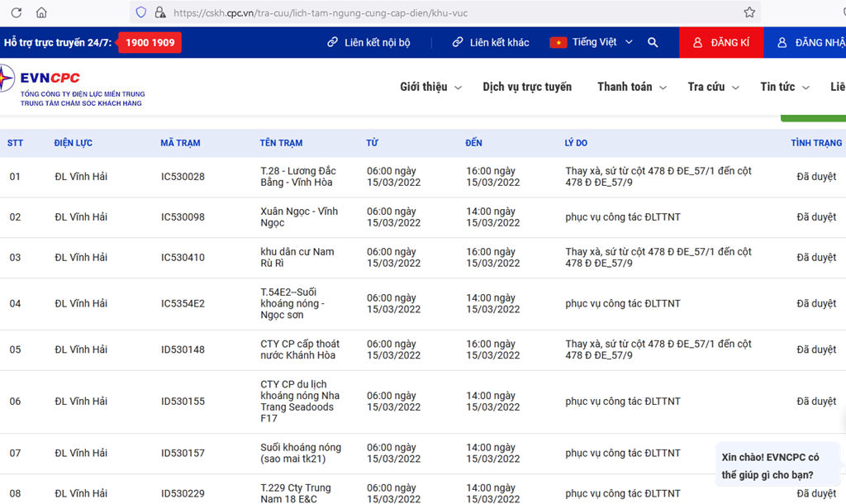
Task: Click the padlock site security icon
Action: [160, 12]
